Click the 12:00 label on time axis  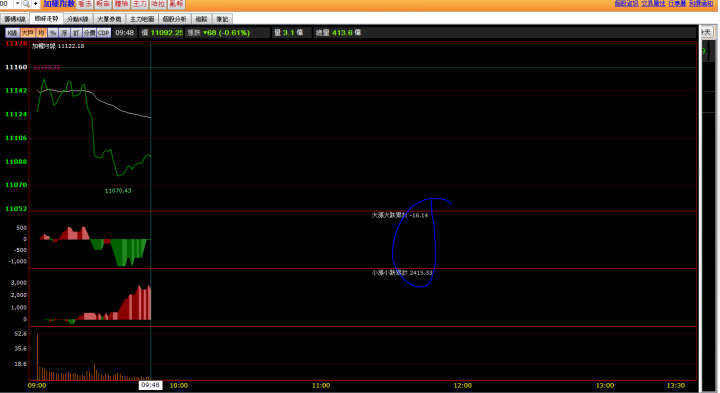(463, 386)
